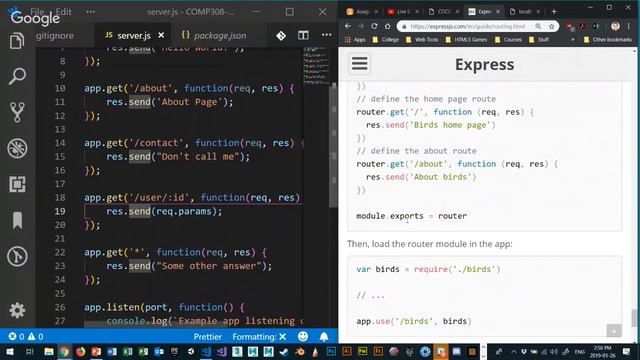Click the errors and warnings count in status bar

tap(26, 337)
